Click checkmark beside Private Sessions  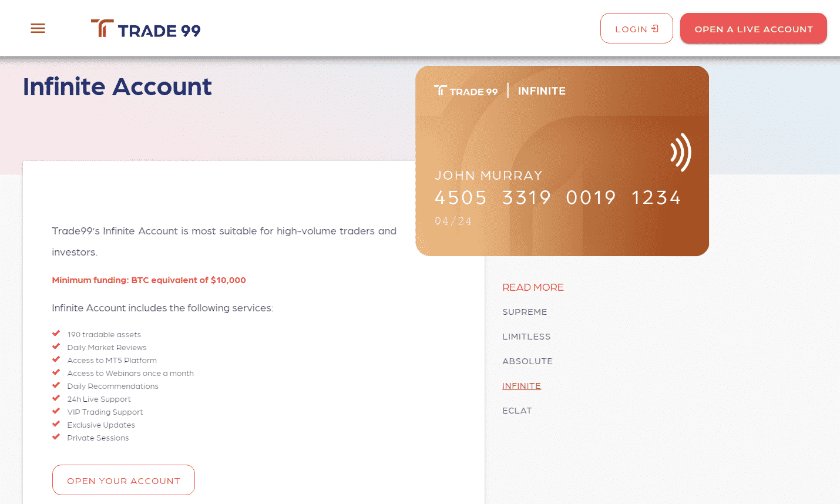click(56, 437)
